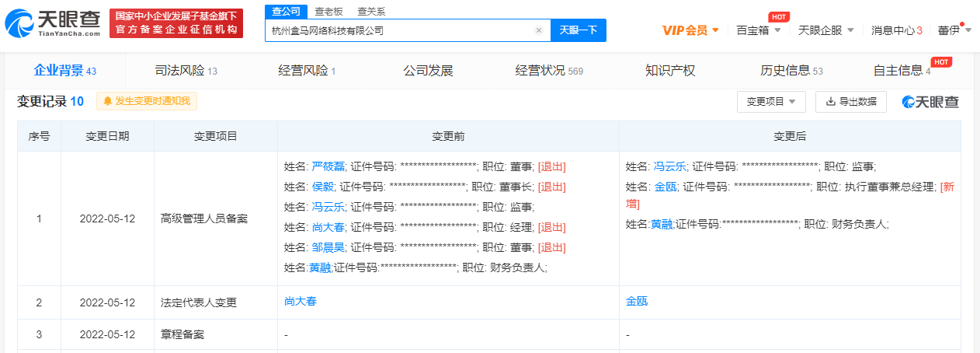Click the 变更记录 section title
The width and height of the screenshot is (980, 353).
click(x=42, y=101)
